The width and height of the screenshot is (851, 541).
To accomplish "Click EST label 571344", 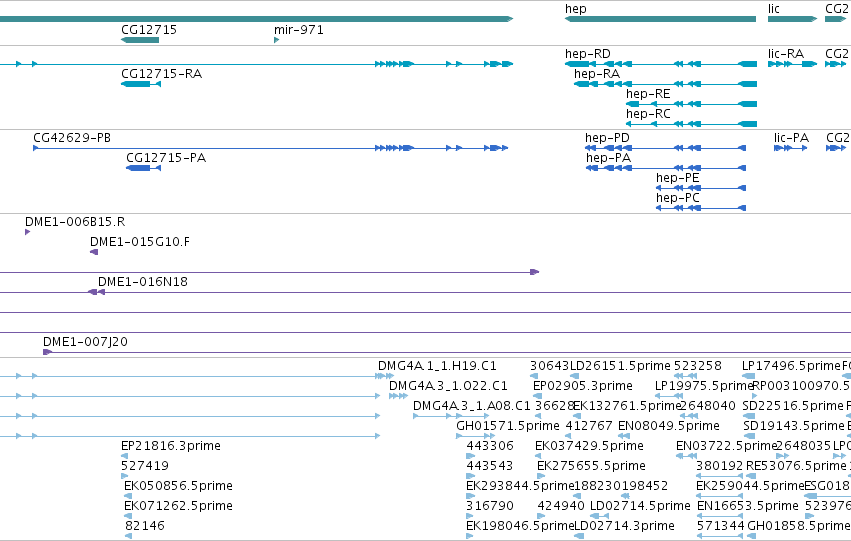I will [721, 526].
